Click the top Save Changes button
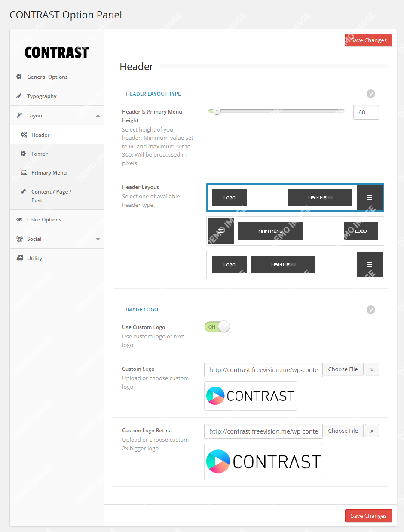 click(368, 40)
